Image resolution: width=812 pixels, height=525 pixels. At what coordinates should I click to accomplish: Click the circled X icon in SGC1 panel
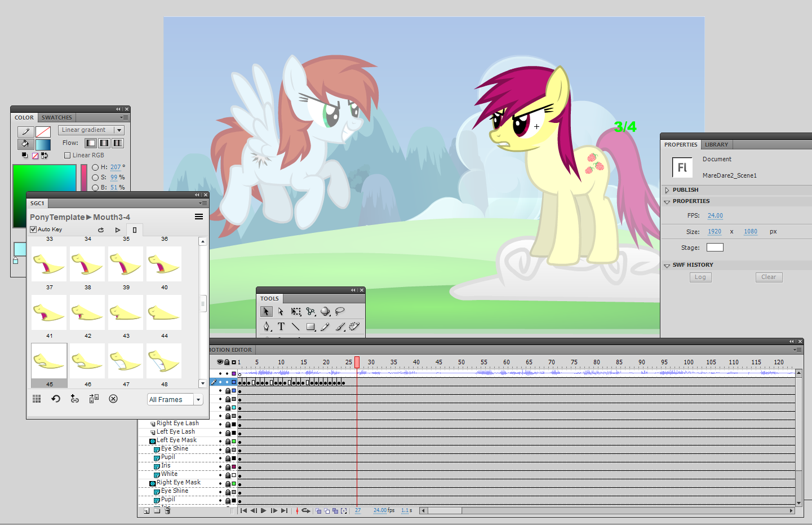113,399
